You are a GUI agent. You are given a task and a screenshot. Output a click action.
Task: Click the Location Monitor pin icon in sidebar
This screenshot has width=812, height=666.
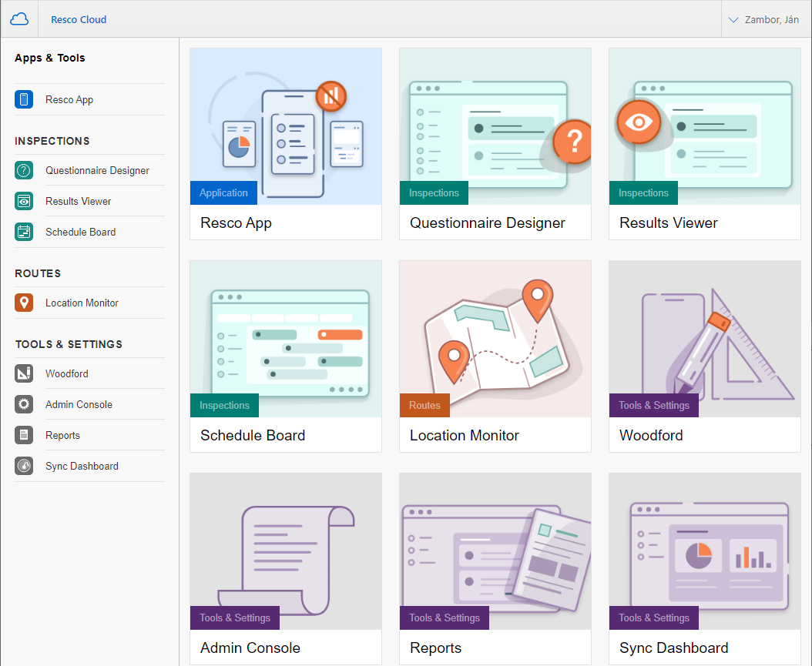[24, 303]
